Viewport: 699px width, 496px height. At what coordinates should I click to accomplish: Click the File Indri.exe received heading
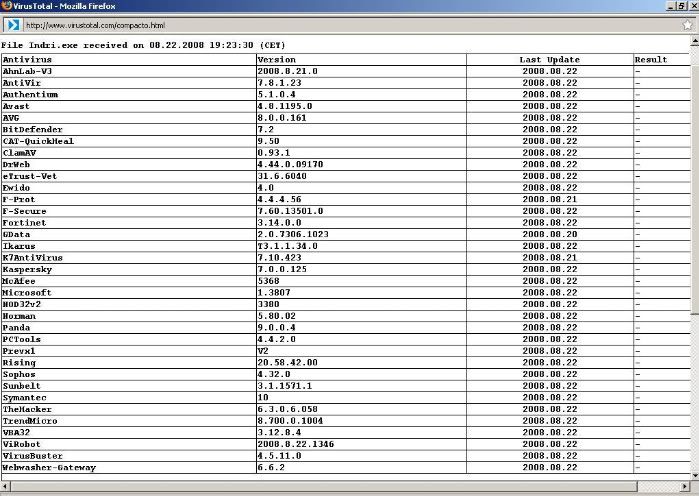(143, 45)
